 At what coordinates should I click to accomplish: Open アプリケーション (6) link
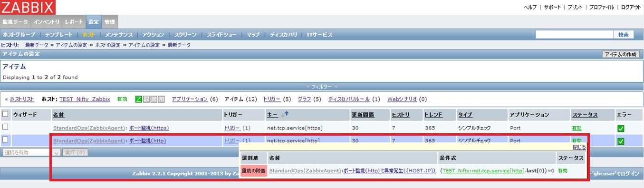pyautogui.click(x=190, y=99)
